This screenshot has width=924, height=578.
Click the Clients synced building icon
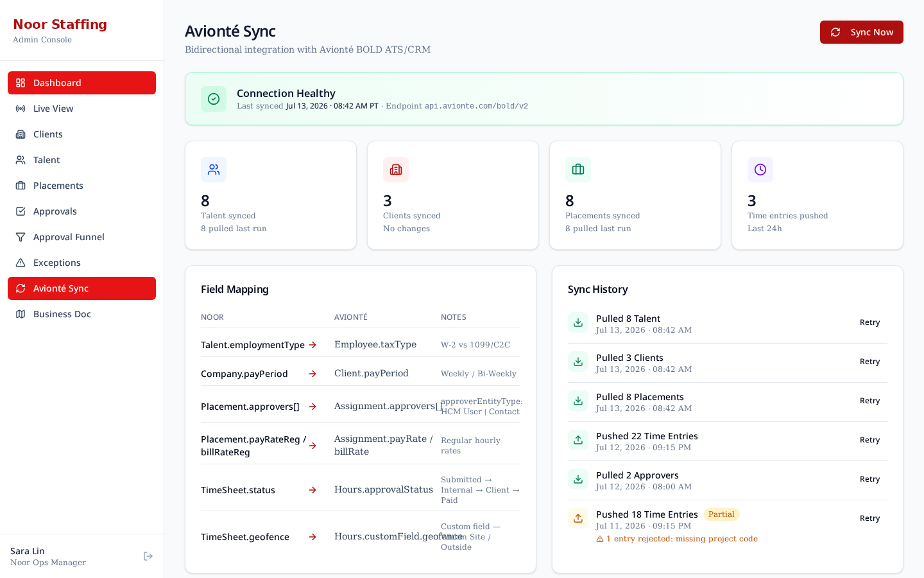click(396, 170)
